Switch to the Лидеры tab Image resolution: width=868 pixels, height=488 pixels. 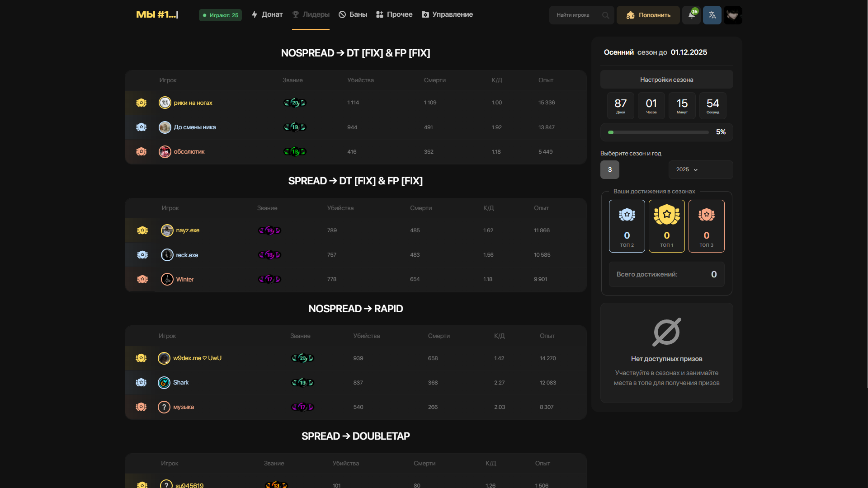[311, 14]
